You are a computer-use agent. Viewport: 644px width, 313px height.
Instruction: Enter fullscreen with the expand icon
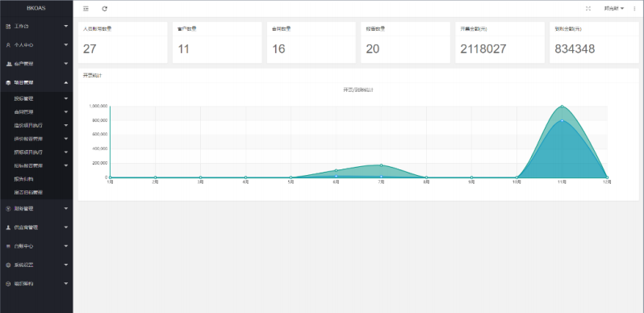pyautogui.click(x=588, y=9)
